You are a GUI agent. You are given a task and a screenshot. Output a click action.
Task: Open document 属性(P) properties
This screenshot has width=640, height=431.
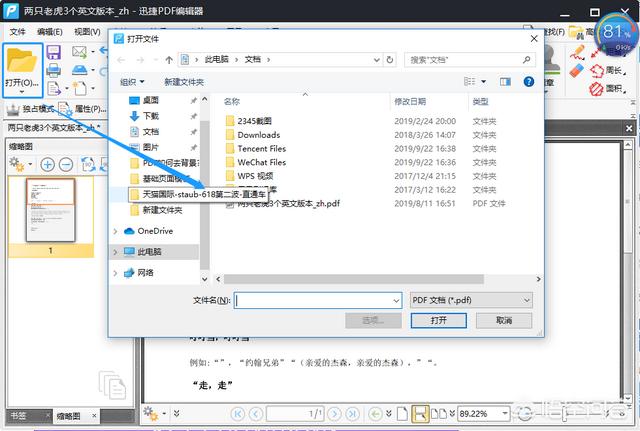point(82,109)
